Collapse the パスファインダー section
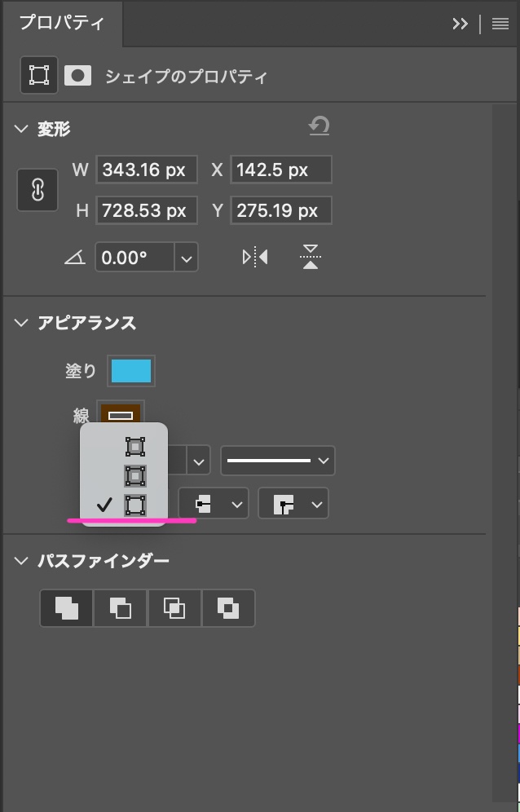Image resolution: width=520 pixels, height=812 pixels. click(x=20, y=560)
